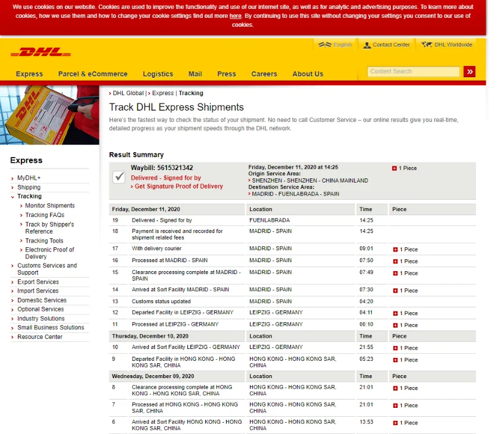Open Import Services sidebar link
The height and width of the screenshot is (434, 504).
[38, 291]
